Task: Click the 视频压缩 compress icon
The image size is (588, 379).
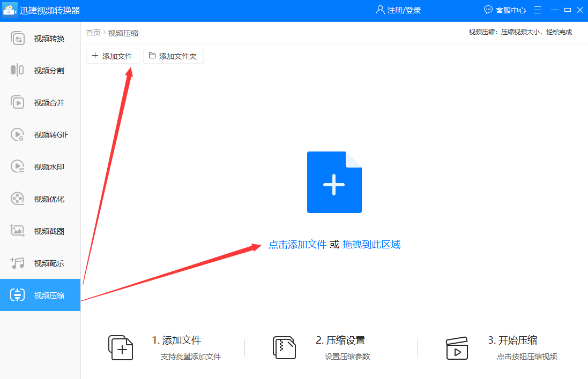Action: coord(18,295)
